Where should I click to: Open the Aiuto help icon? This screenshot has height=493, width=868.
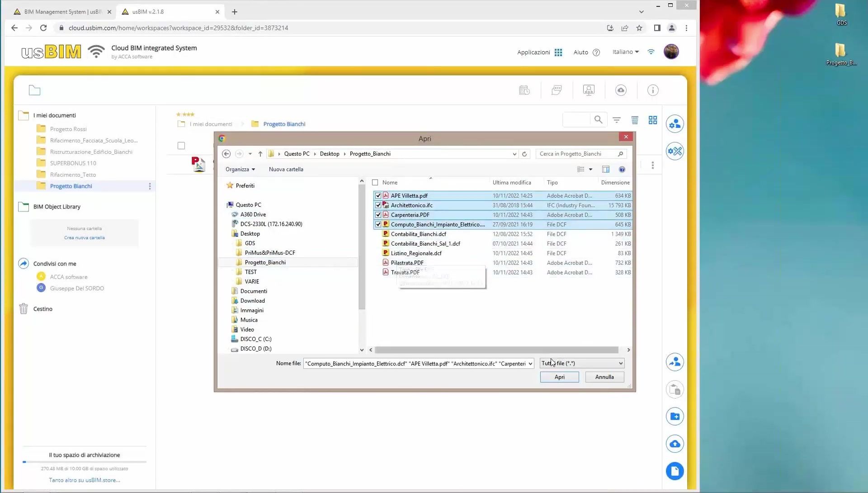[x=596, y=52]
